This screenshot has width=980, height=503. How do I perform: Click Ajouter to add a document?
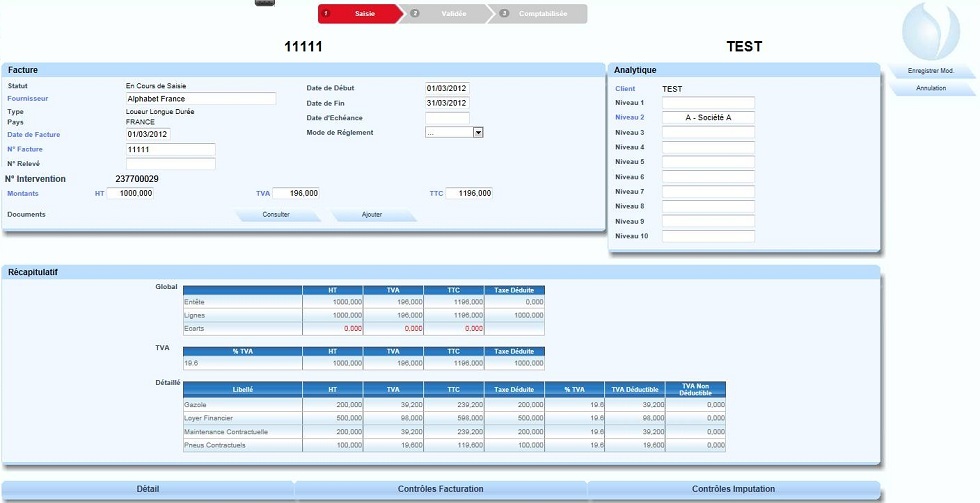pos(372,215)
